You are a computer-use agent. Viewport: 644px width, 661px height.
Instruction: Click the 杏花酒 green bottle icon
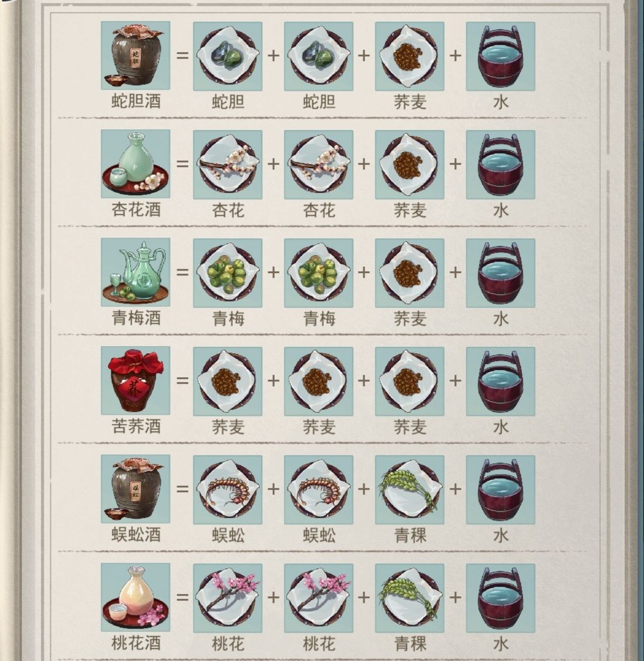pyautogui.click(x=135, y=164)
